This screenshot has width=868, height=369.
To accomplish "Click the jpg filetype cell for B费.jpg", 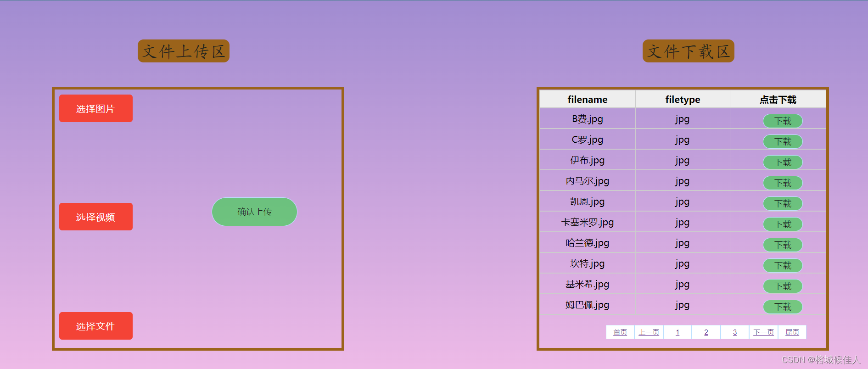I will click(683, 119).
